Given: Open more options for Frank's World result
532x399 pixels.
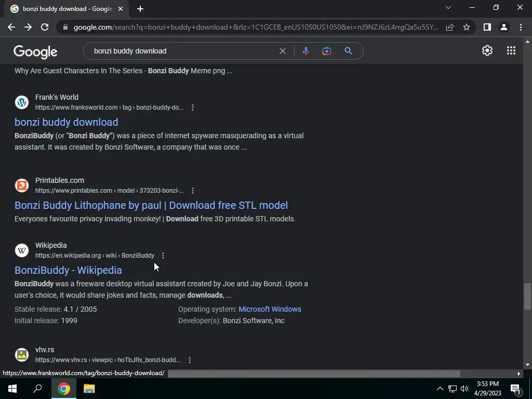Looking at the screenshot, I should tap(193, 108).
